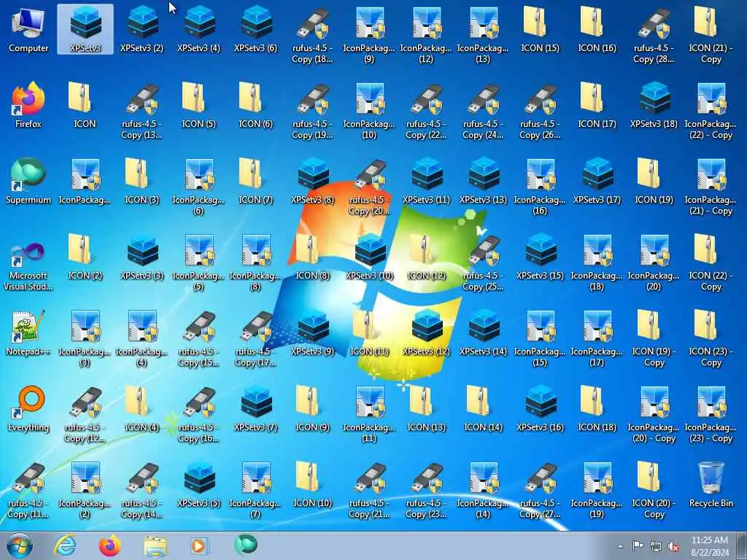Click the XPSetv3 (5) icon

(x=198, y=484)
